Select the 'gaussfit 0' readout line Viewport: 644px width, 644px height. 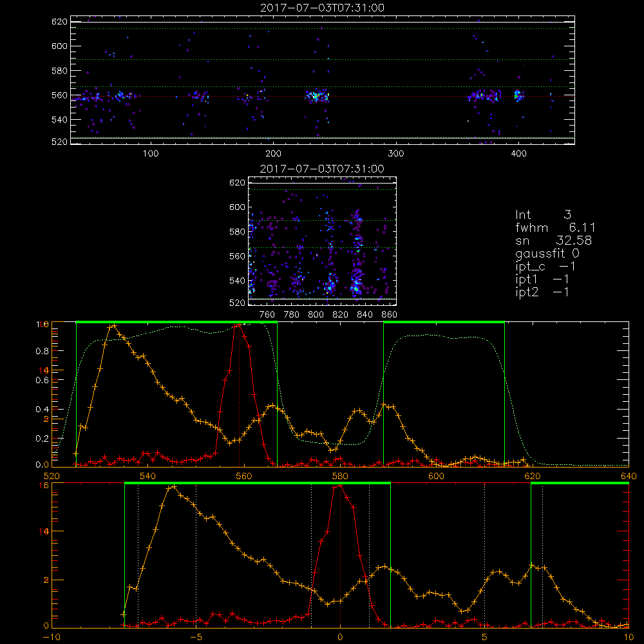click(x=547, y=254)
